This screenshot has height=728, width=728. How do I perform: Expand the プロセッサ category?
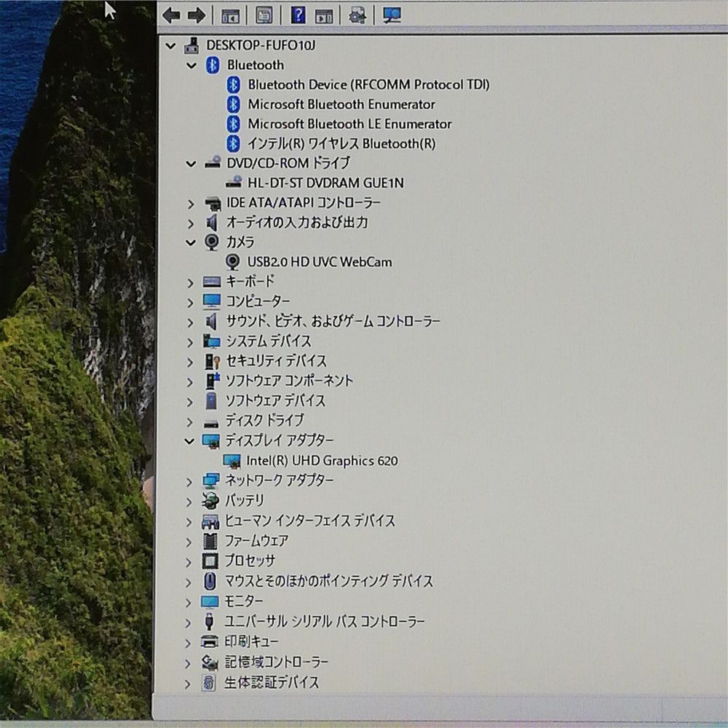(191, 561)
